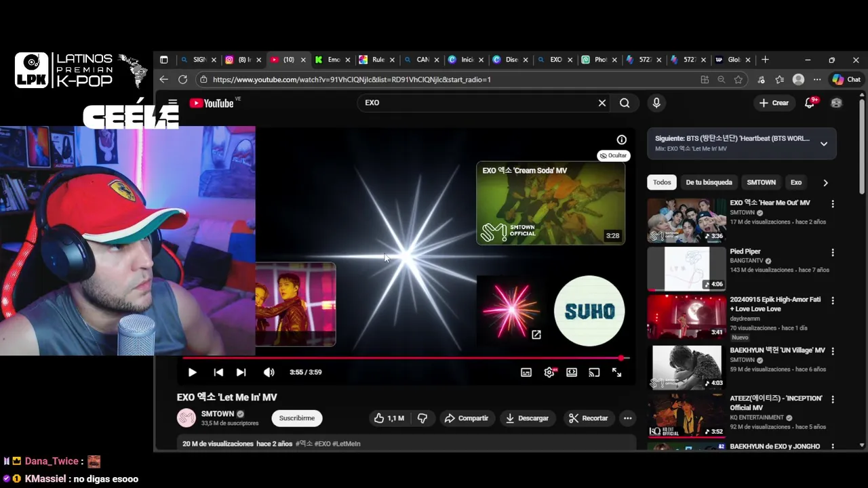The image size is (868, 488).
Task: Open the Crear menu
Action: tap(774, 103)
